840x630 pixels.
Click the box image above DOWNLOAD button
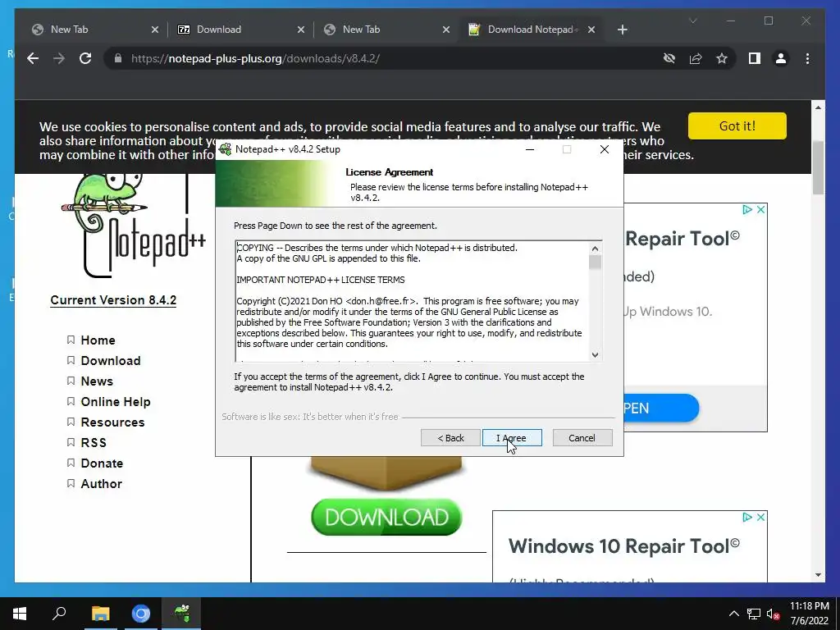(x=386, y=473)
